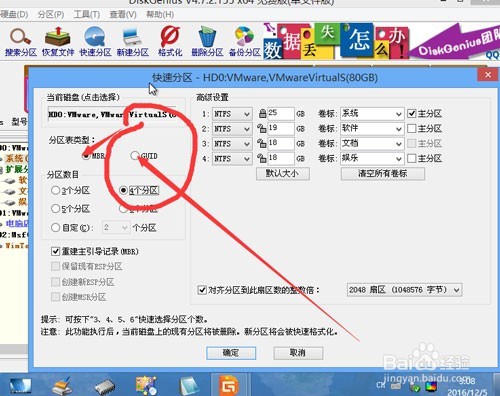Open file system dropdown for partition 1
This screenshot has height=396, width=500.
pyautogui.click(x=232, y=114)
